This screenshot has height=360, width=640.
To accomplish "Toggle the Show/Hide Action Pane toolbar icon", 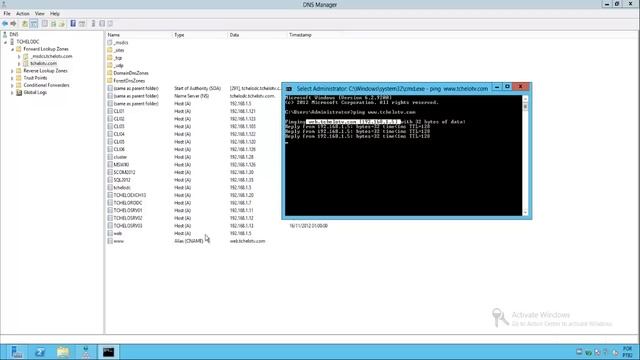I will pos(82,24).
